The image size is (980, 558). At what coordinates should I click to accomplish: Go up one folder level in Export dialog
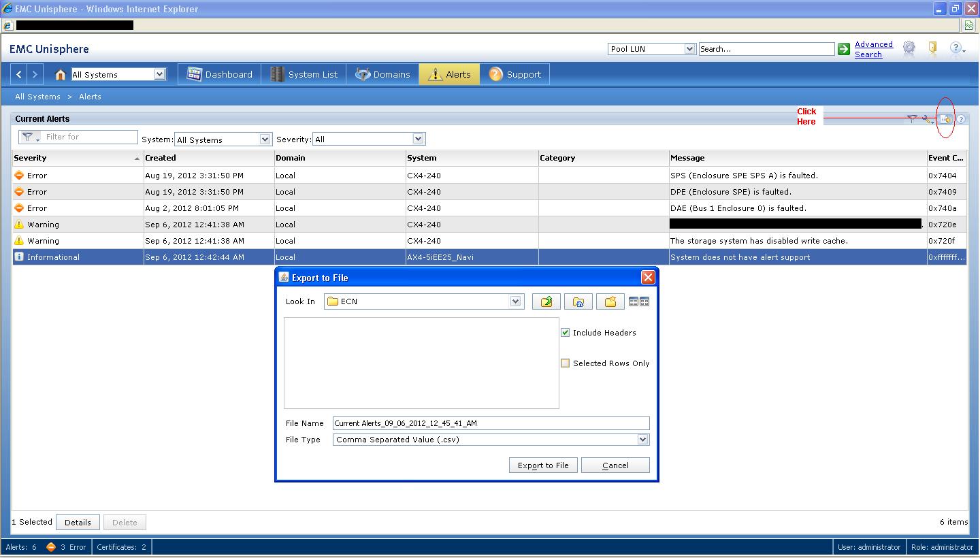(546, 301)
